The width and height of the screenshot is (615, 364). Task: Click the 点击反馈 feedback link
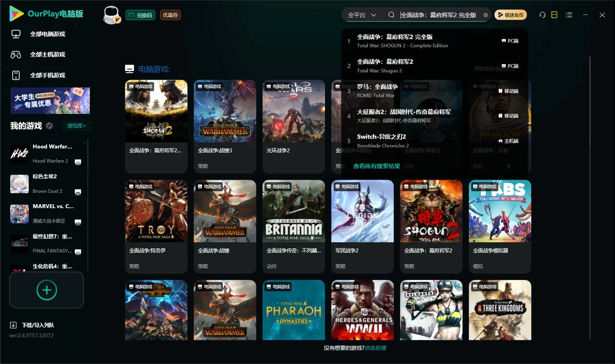click(x=376, y=348)
